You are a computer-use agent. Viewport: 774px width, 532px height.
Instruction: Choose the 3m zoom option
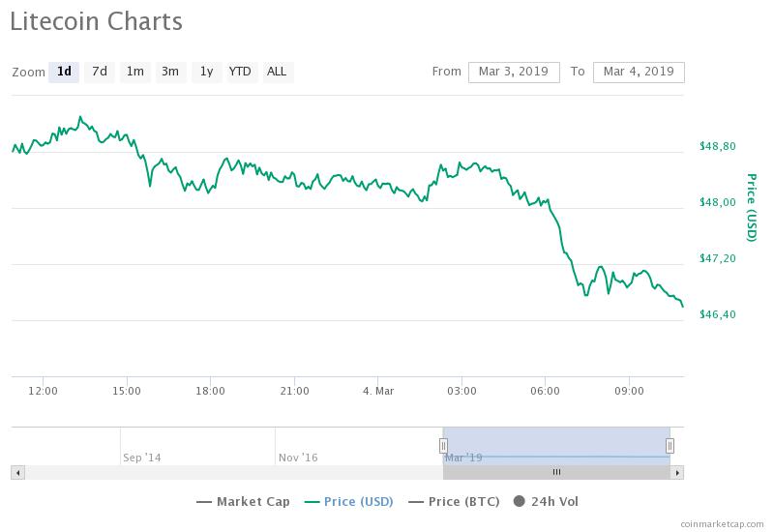point(170,72)
